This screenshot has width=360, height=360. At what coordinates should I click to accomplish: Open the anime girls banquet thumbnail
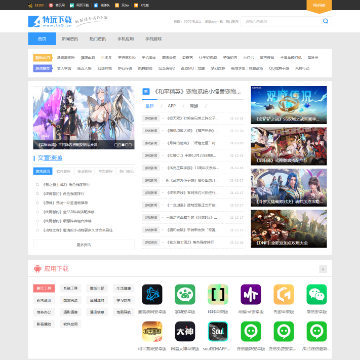point(289,146)
